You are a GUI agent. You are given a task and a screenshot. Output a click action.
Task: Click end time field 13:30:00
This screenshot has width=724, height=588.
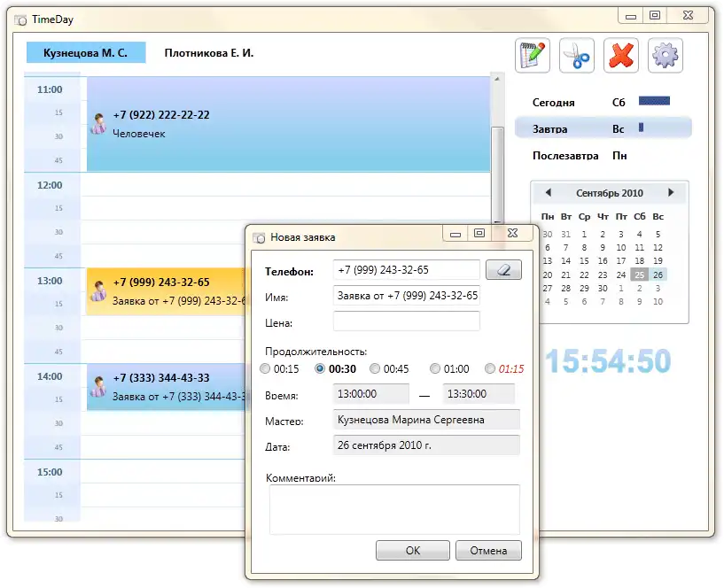point(479,394)
